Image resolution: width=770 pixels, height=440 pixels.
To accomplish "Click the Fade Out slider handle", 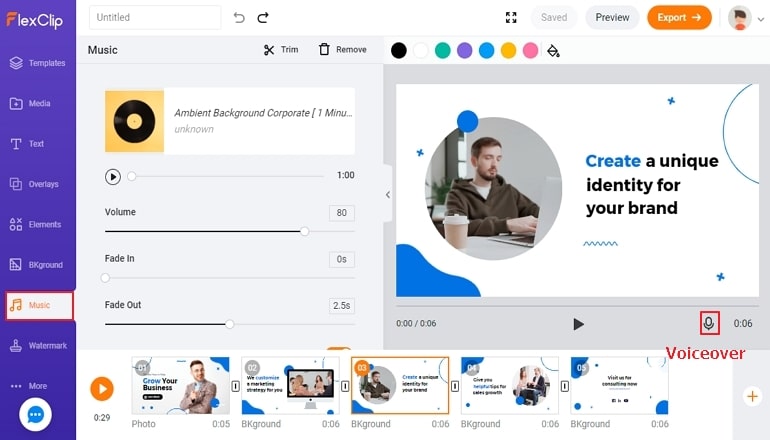I will click(x=230, y=324).
